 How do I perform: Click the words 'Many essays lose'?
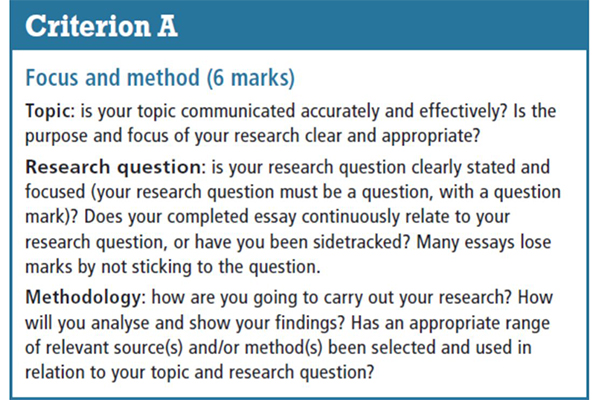click(x=484, y=243)
